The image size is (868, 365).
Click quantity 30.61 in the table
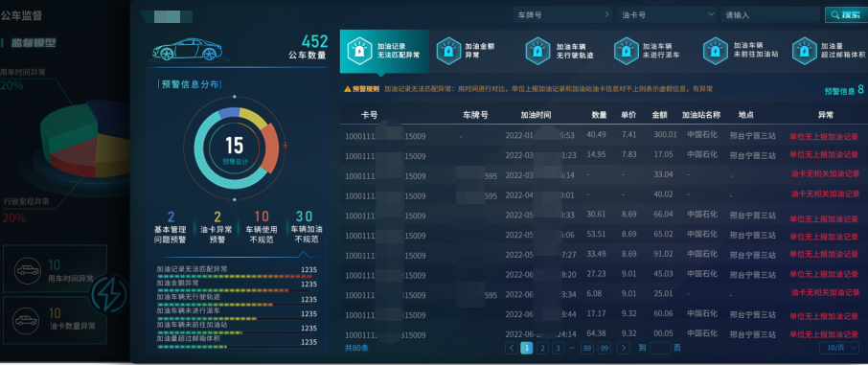click(597, 215)
